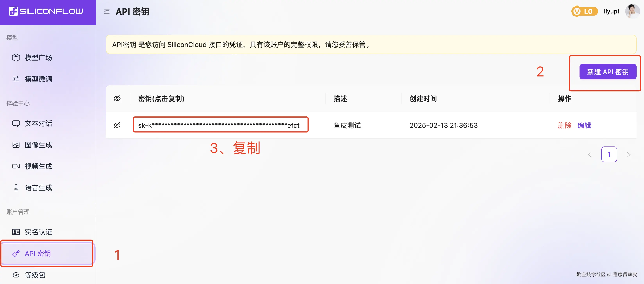The image size is (644, 284).
Task: Reveal the 鱼皮测试 key with eye icon
Action: [x=117, y=125]
